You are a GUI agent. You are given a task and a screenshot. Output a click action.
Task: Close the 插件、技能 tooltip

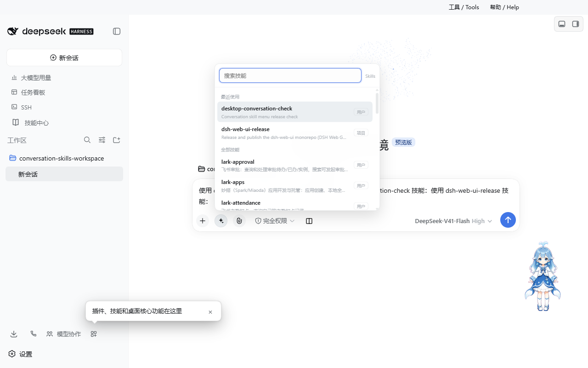coord(210,312)
